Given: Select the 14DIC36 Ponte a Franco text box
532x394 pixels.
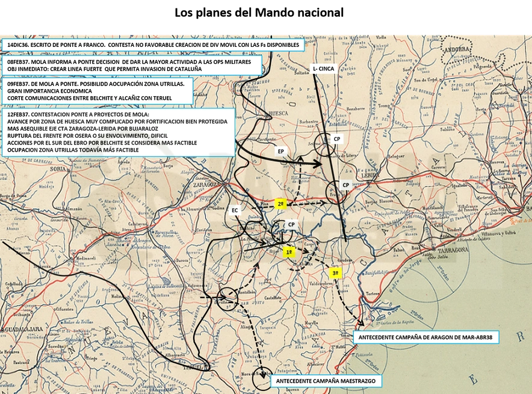Looking at the screenshot, I should (153, 45).
